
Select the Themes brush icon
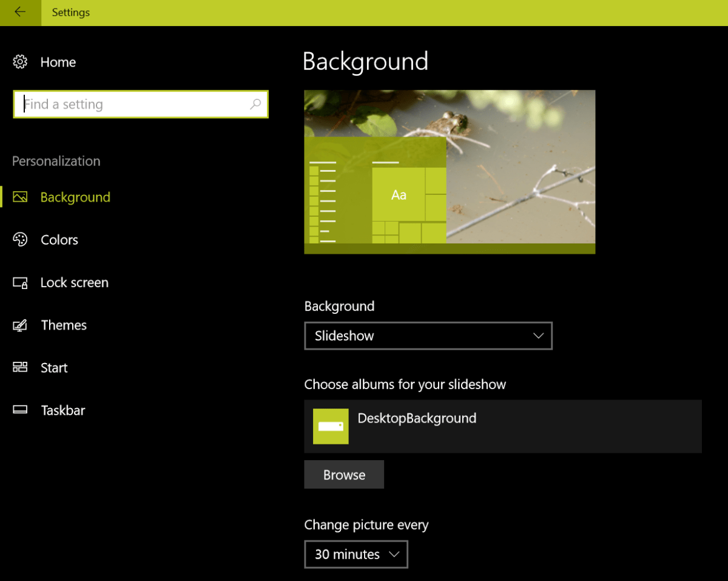[x=20, y=325]
